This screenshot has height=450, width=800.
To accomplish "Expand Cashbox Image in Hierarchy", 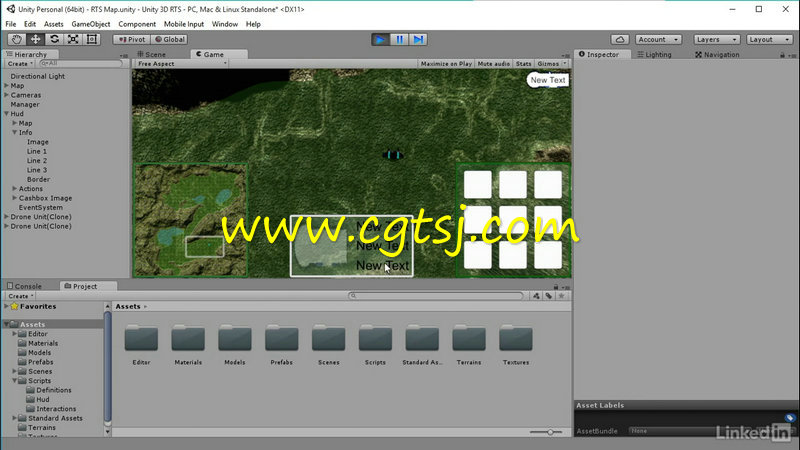I will tap(15, 198).
